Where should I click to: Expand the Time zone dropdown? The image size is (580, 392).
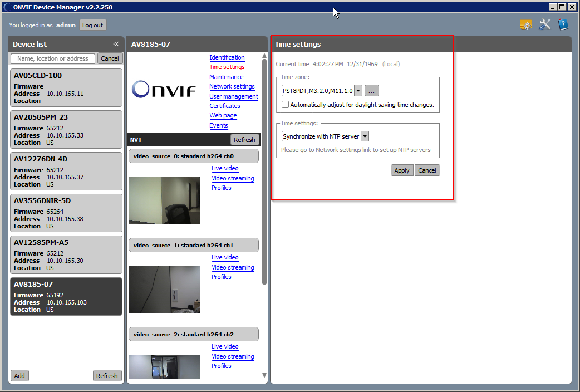[358, 91]
